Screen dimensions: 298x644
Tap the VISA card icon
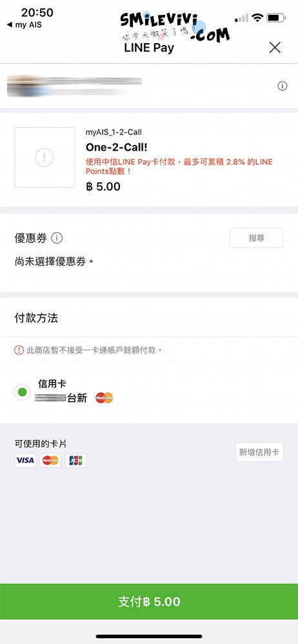pos(25,460)
